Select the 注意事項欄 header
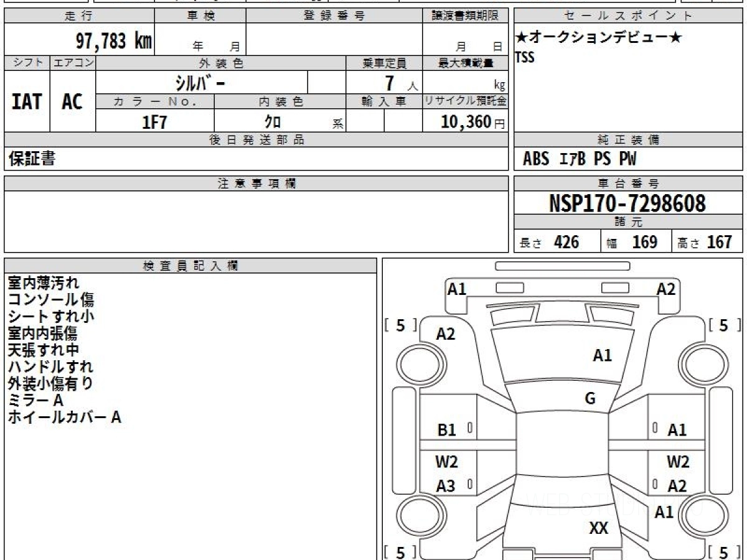Image resolution: width=747 pixels, height=560 pixels. click(256, 184)
